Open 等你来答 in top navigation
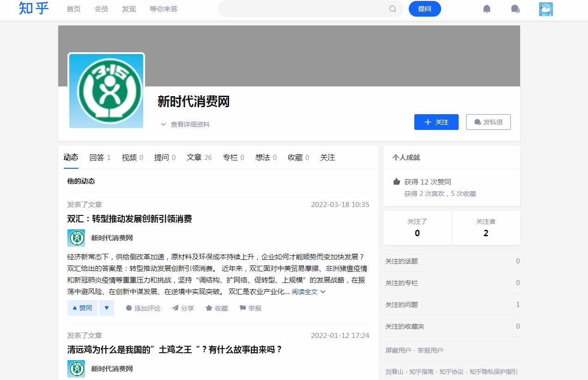 [164, 9]
